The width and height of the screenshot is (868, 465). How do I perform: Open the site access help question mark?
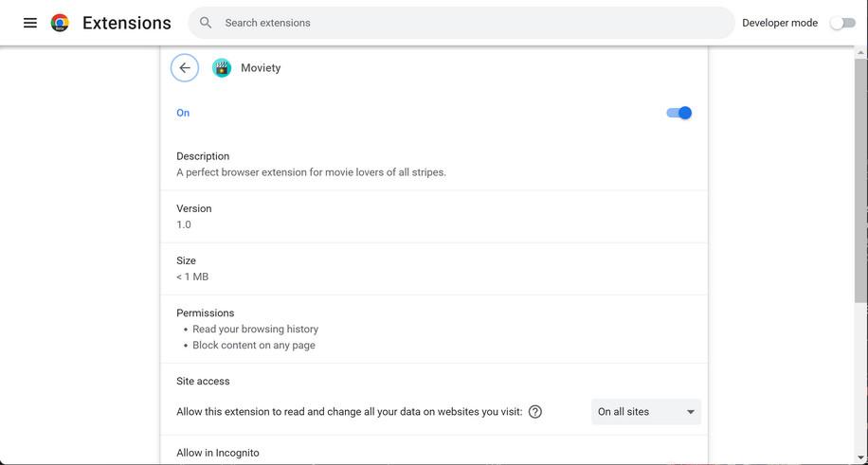coord(535,412)
